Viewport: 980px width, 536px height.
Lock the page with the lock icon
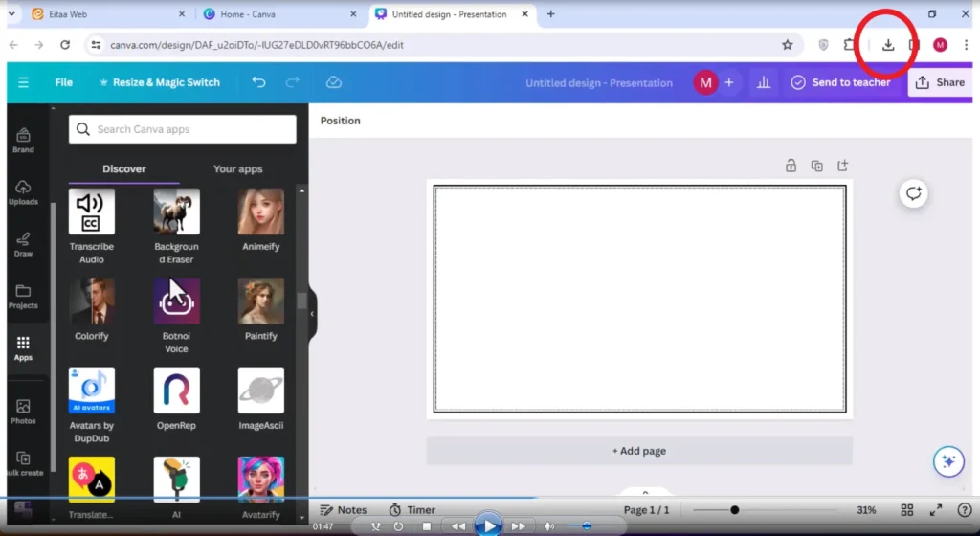[791, 166]
